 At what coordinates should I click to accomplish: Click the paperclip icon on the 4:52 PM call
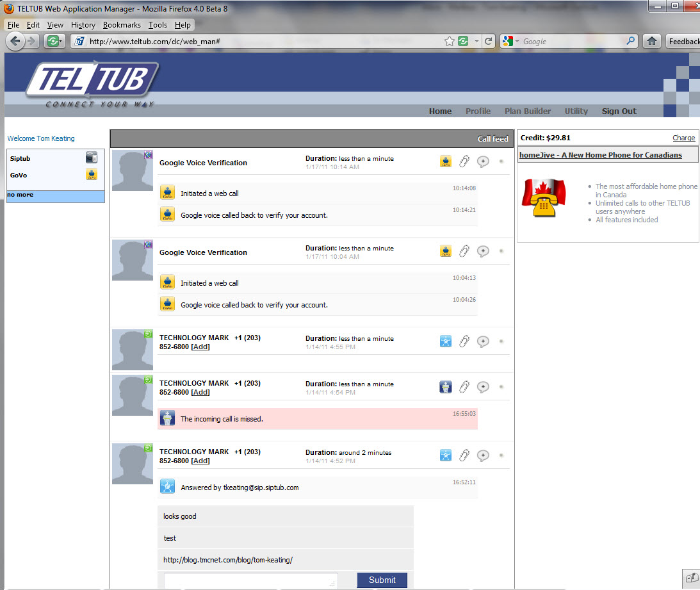tap(464, 455)
